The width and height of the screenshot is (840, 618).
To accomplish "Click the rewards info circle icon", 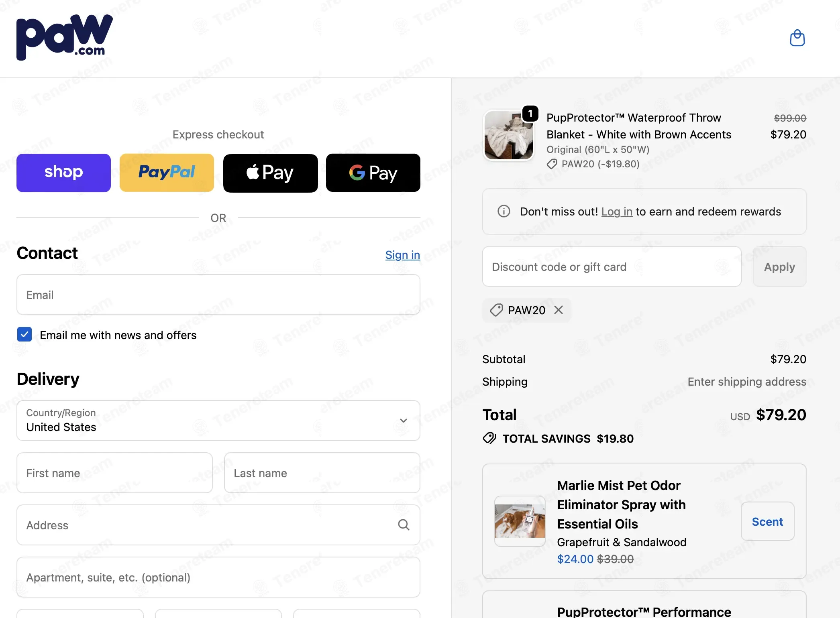I will click(x=504, y=211).
